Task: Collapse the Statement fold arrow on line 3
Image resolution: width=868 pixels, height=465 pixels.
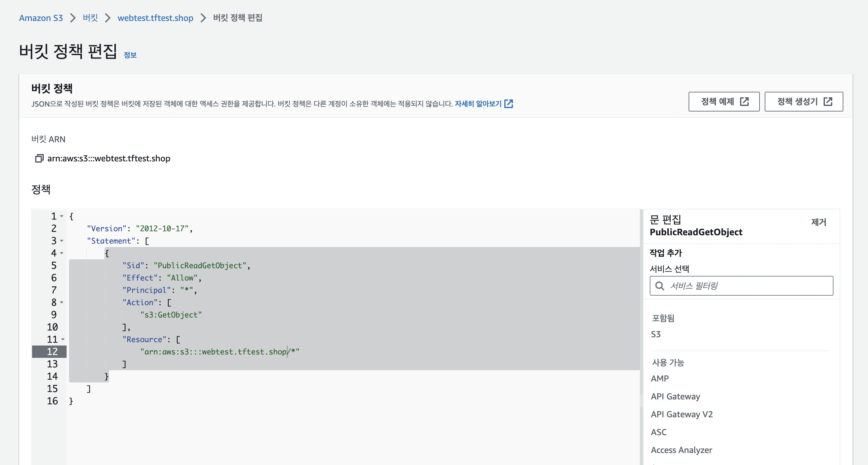Action: (x=62, y=241)
